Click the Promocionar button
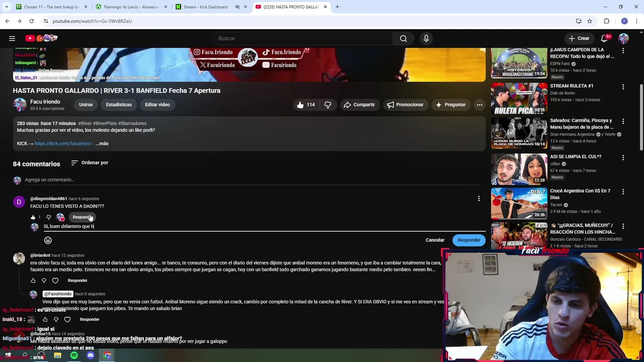The height and width of the screenshot is (362, 644). (405, 105)
